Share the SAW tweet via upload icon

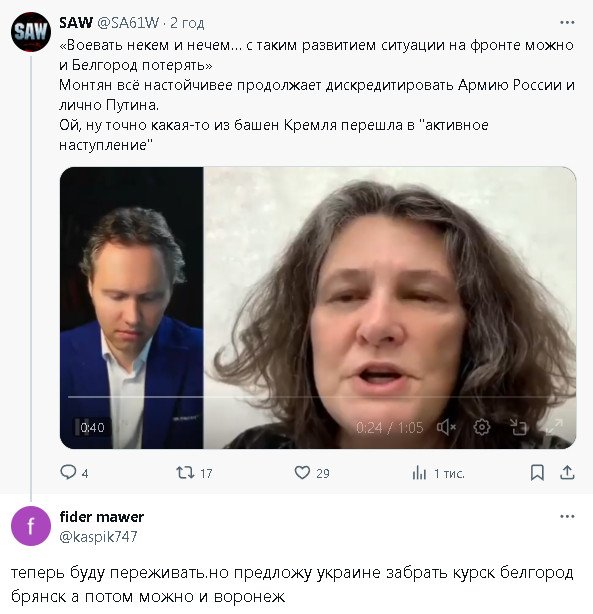tap(567, 473)
